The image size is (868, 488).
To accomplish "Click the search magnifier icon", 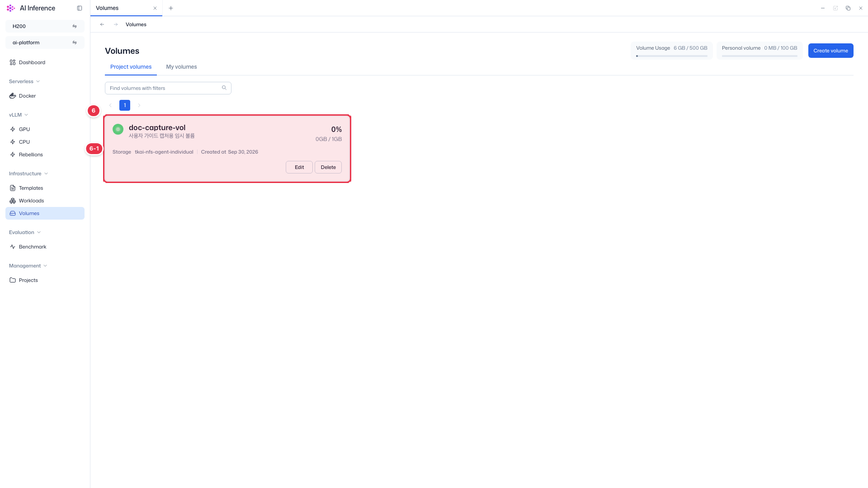I will (224, 88).
